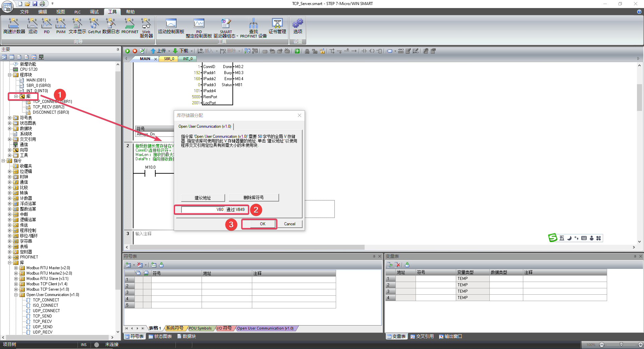Launch the Motion (运动) wizard

[x=33, y=26]
